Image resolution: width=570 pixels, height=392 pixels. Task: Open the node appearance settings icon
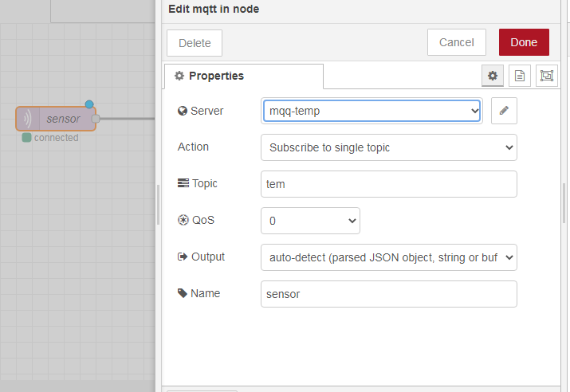(546, 76)
